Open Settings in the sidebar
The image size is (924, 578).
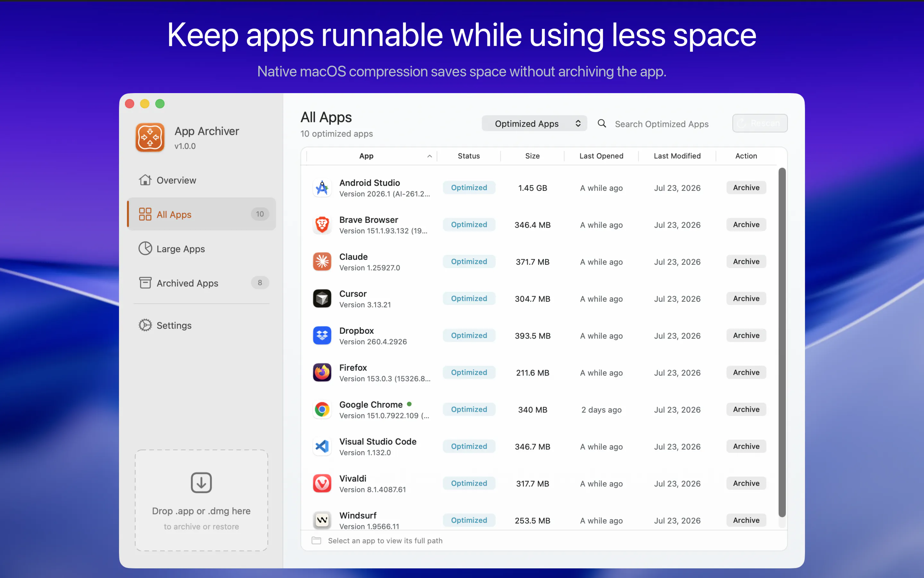coord(201,325)
